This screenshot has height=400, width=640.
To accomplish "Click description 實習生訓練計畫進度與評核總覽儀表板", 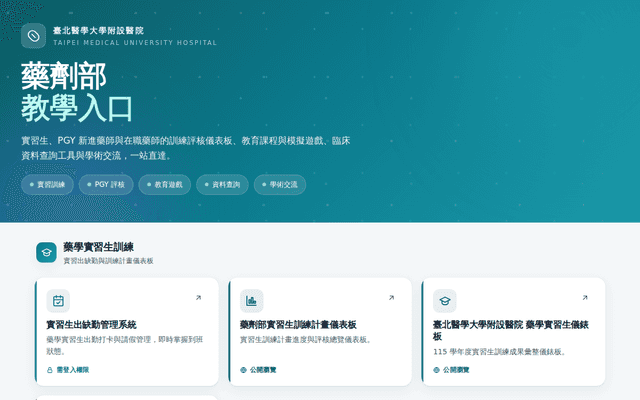I will (x=305, y=340).
